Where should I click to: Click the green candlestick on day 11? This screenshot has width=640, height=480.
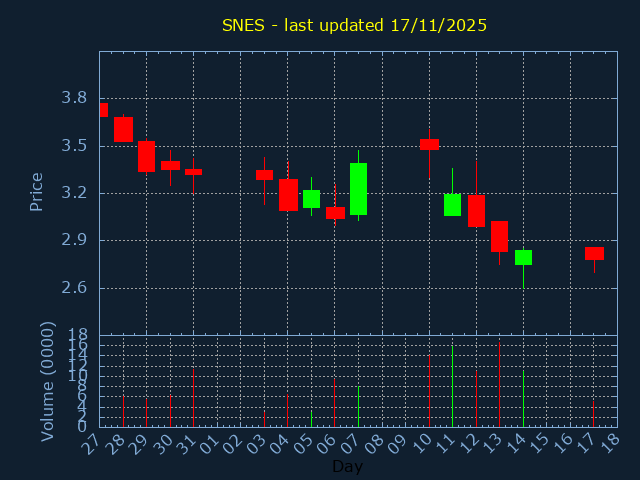point(452,204)
